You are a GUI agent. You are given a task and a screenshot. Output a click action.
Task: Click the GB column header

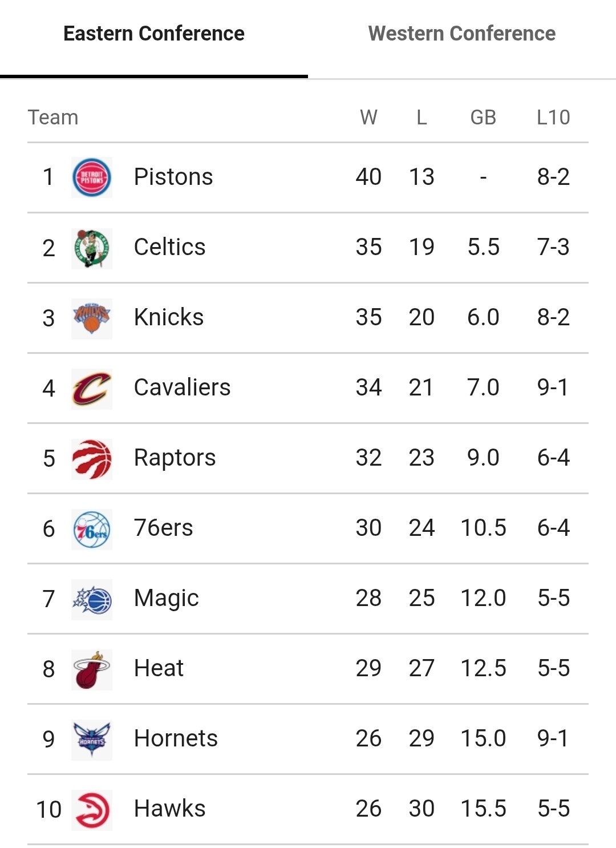pos(483,118)
